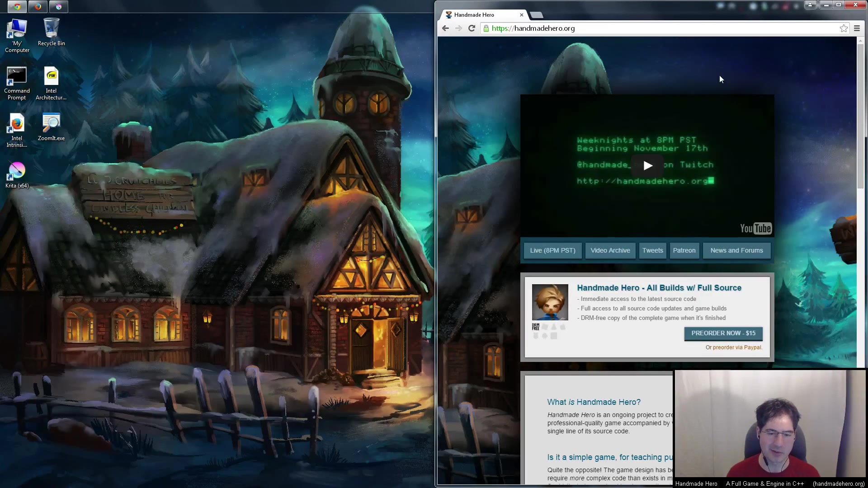Open the Intel Architecture PDF file
The width and height of the screenshot is (868, 488).
51,84
